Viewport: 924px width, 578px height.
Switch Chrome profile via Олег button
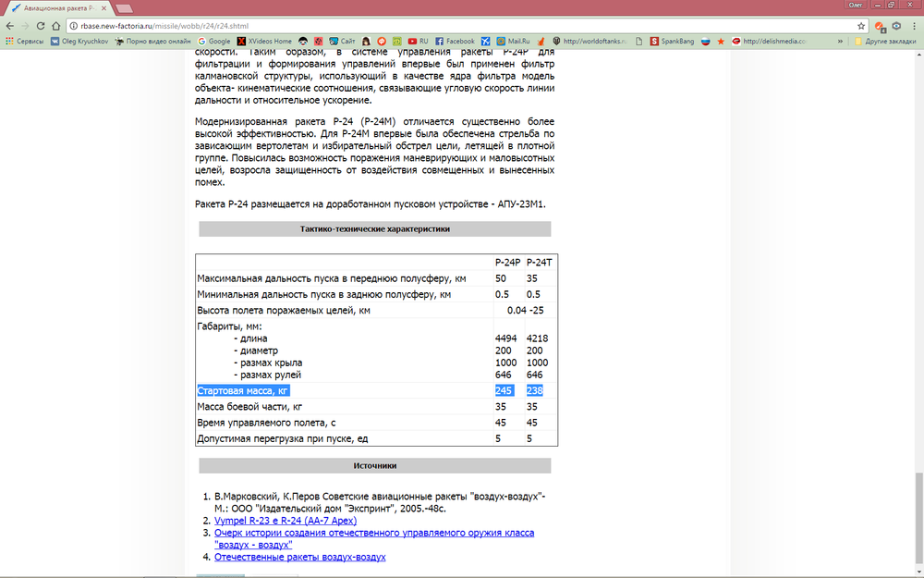855,5
